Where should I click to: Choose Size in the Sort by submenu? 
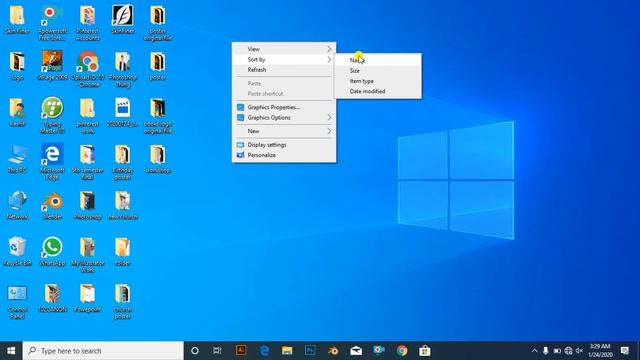[x=378, y=71]
